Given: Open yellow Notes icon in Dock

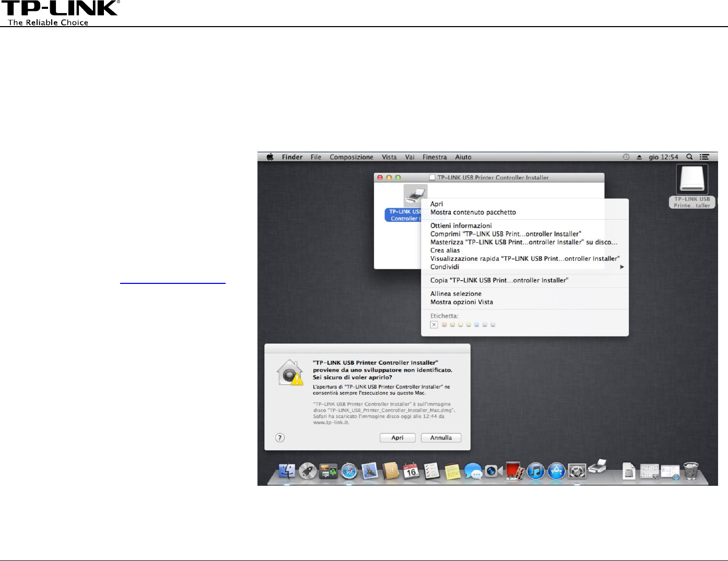Looking at the screenshot, I should pyautogui.click(x=452, y=471).
